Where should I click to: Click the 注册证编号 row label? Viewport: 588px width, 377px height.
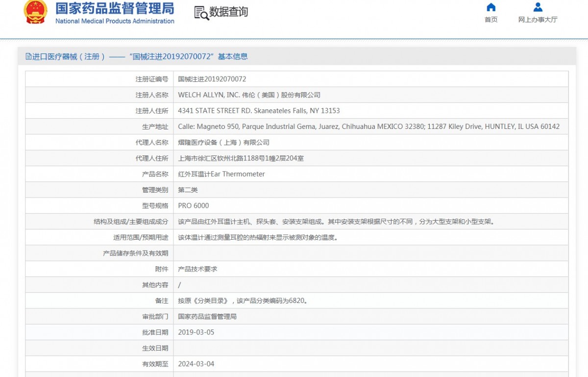(x=152, y=79)
